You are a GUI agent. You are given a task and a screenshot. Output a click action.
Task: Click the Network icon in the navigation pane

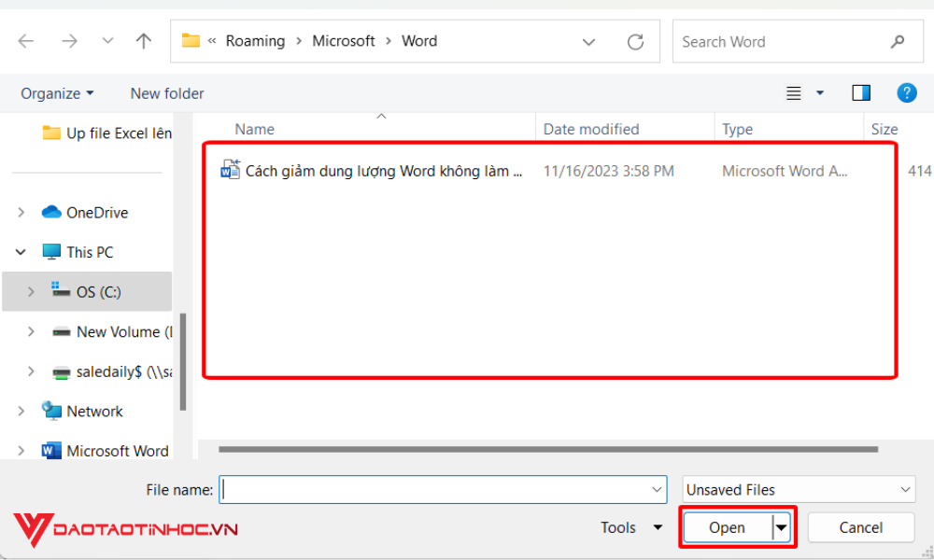[52, 411]
